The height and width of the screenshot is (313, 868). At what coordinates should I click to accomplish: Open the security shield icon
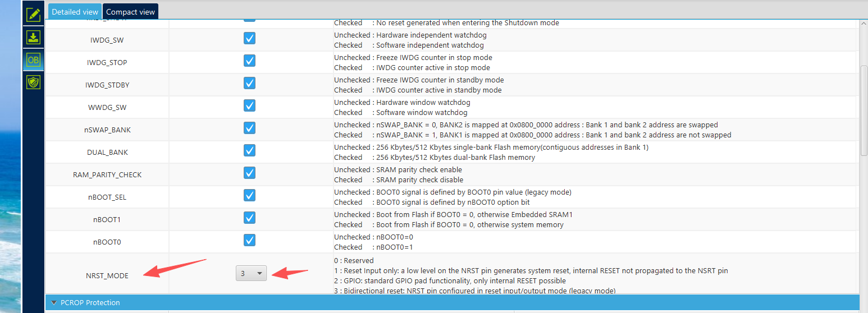[x=33, y=82]
